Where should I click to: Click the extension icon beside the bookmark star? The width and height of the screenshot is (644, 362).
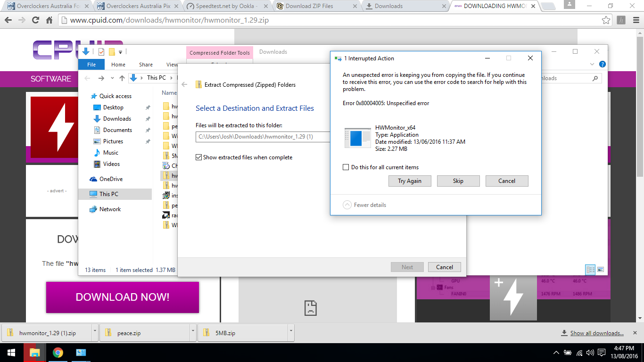621,20
